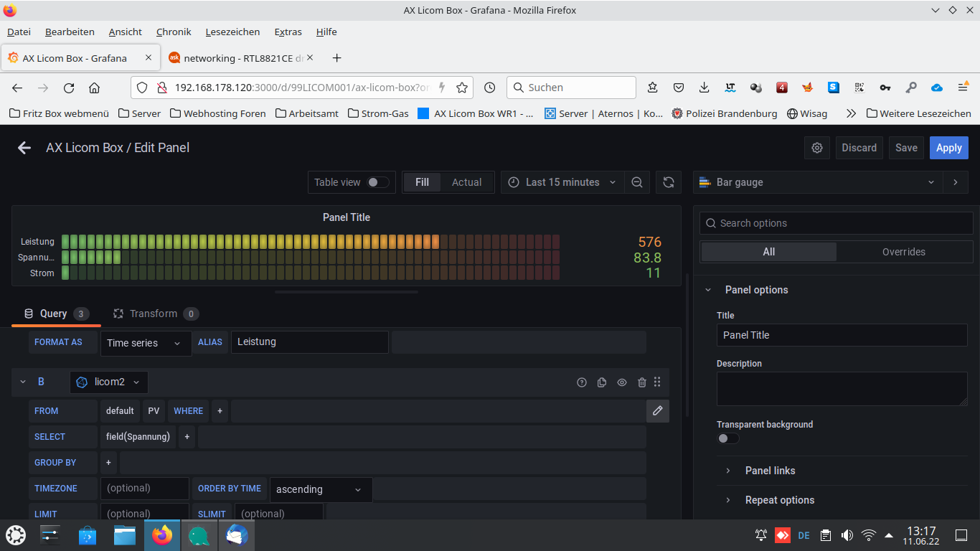Click the Discard button

coord(859,148)
